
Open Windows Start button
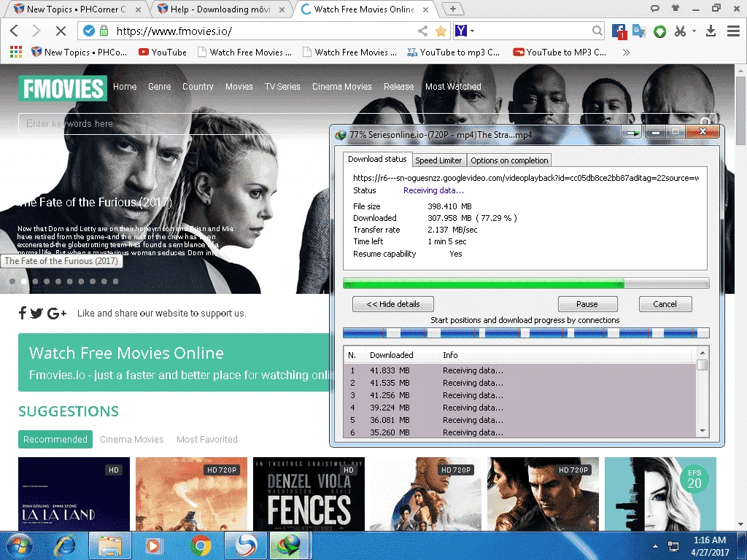(x=20, y=545)
